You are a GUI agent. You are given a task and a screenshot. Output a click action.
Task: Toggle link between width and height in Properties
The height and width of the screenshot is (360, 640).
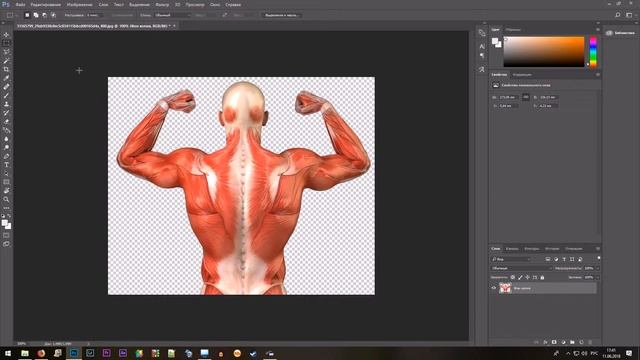(x=526, y=97)
